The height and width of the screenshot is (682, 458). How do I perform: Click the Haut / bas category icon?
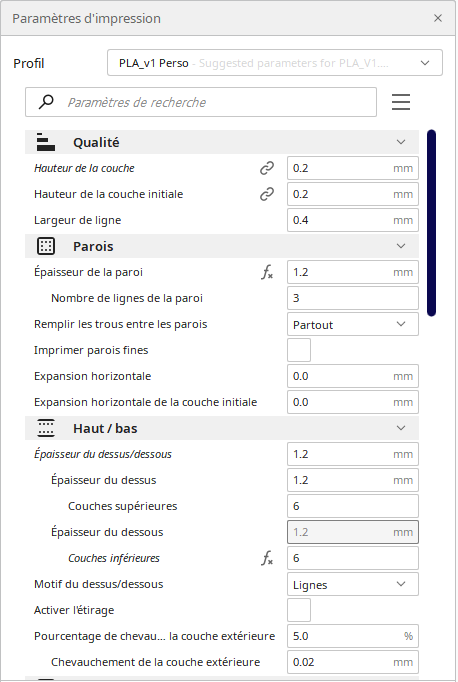pyautogui.click(x=46, y=428)
